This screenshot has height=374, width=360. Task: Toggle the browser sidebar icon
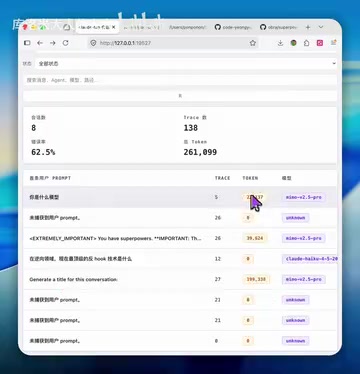(27, 43)
